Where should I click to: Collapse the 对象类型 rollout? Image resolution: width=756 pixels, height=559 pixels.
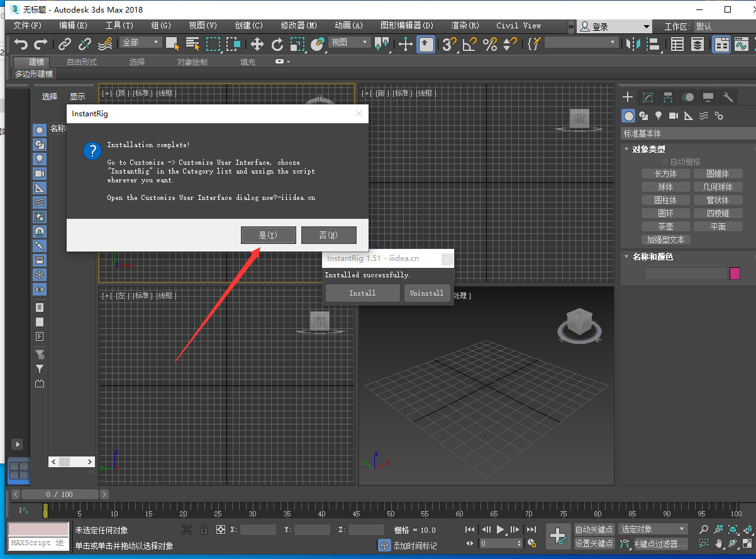pyautogui.click(x=648, y=149)
